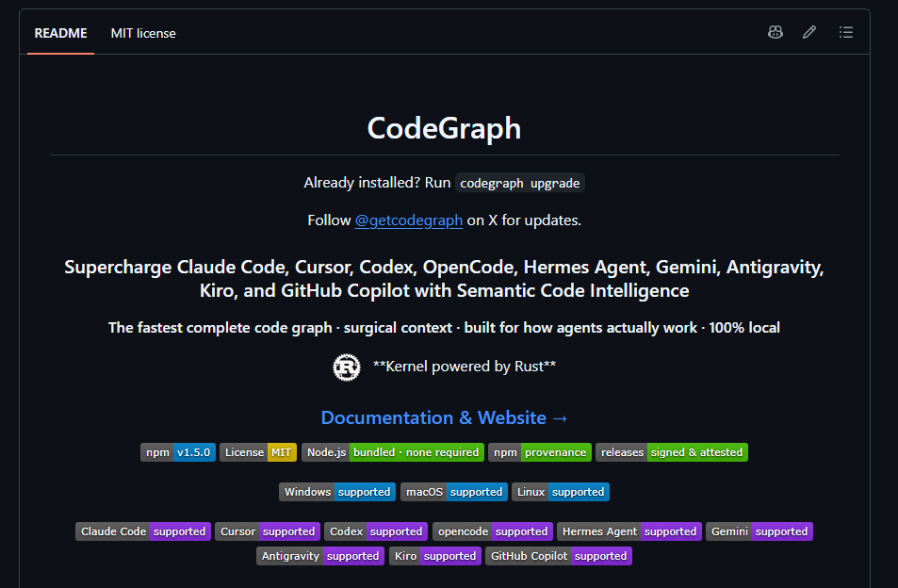This screenshot has height=588, width=898.
Task: Click the License MIT badge
Action: (258, 452)
